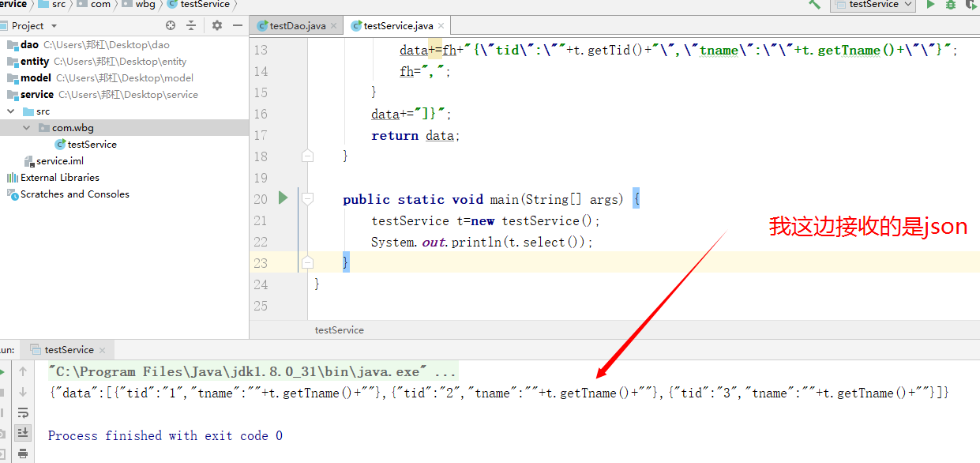Open the testService run configuration dropdown
This screenshot has height=463, width=980.
(873, 5)
